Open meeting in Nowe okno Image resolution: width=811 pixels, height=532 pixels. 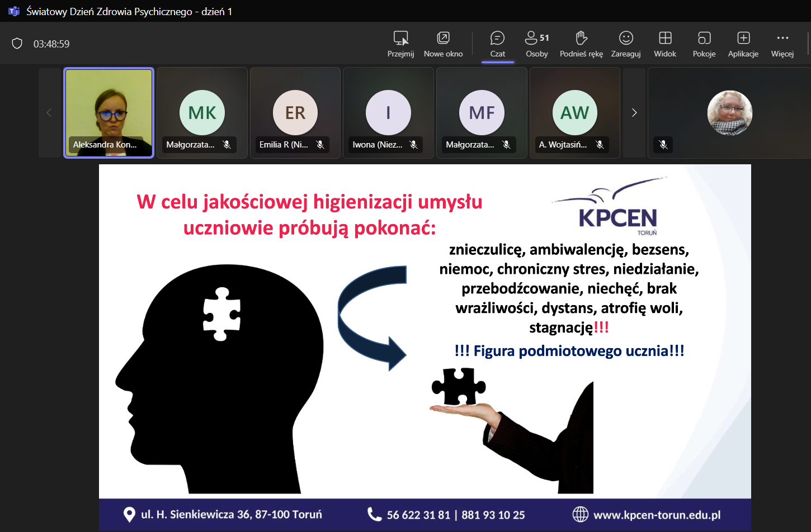click(x=443, y=44)
